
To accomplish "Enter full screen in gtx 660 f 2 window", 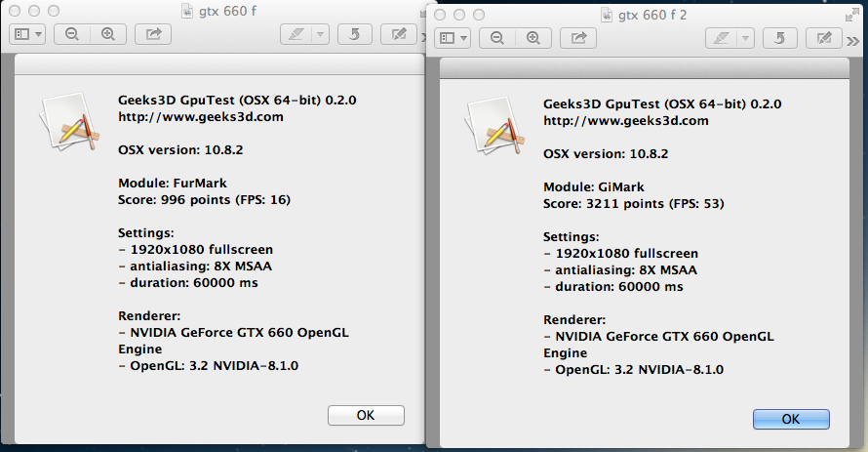I will click(852, 15).
